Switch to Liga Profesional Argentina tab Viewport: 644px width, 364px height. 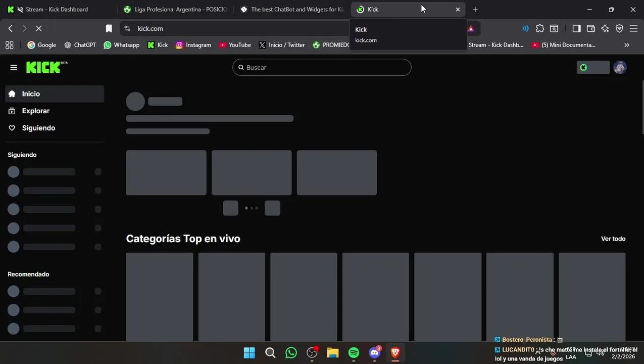(175, 9)
